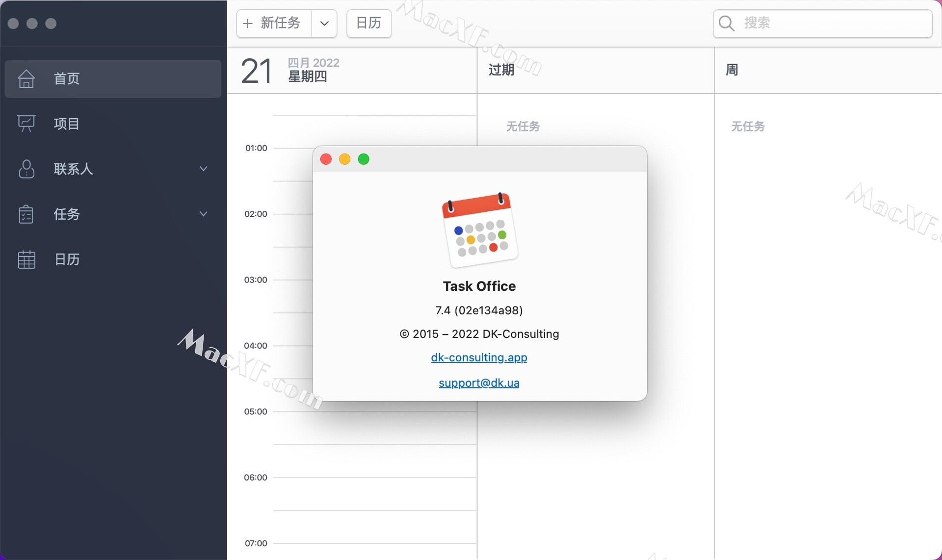Click 无任务 under the 周 column
Screen dimensions: 942x560
[748, 127]
